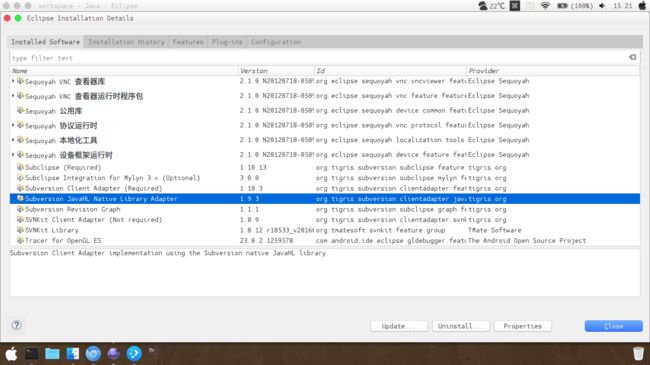Switch to the Installed Software tab
650x365 pixels.
tap(46, 42)
